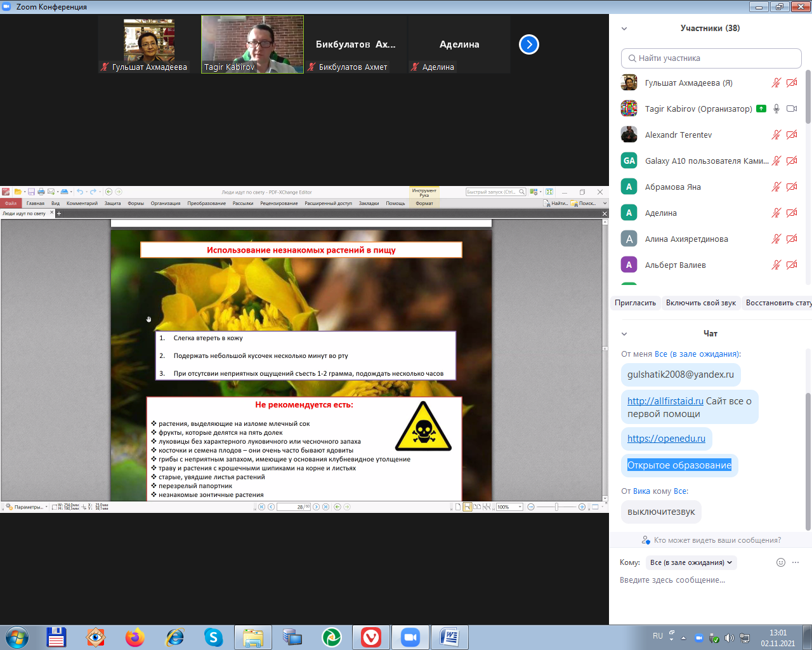Collapse the Чат panel chevron

coord(624,334)
